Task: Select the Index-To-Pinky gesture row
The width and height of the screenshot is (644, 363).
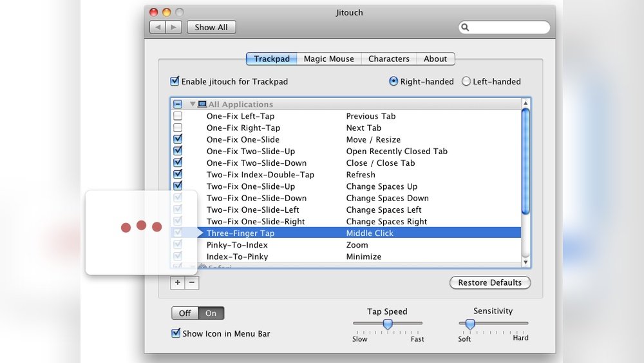Action: (346, 257)
